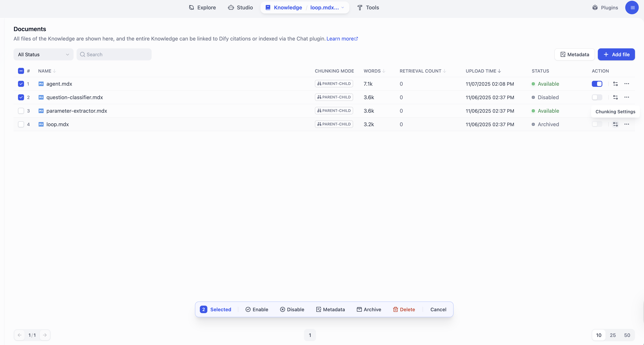The height and width of the screenshot is (345, 644).
Task: Expand the loop.mdx breadcrumb dropdown
Action: (343, 7)
